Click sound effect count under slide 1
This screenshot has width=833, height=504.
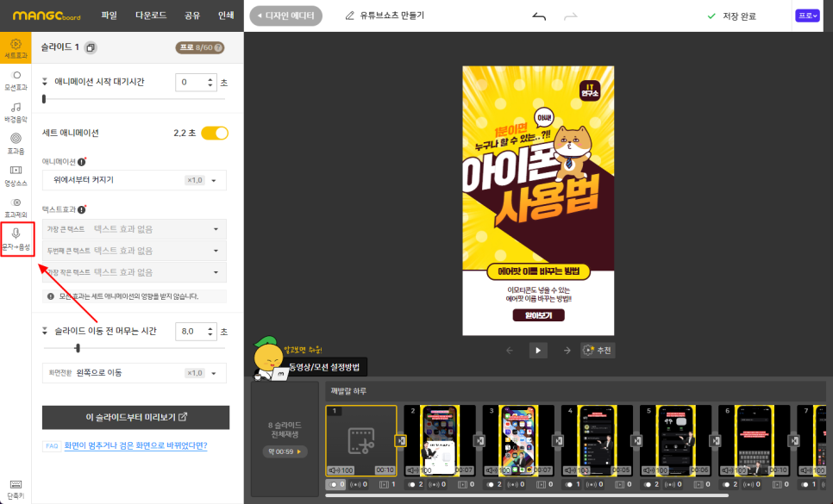(x=360, y=484)
